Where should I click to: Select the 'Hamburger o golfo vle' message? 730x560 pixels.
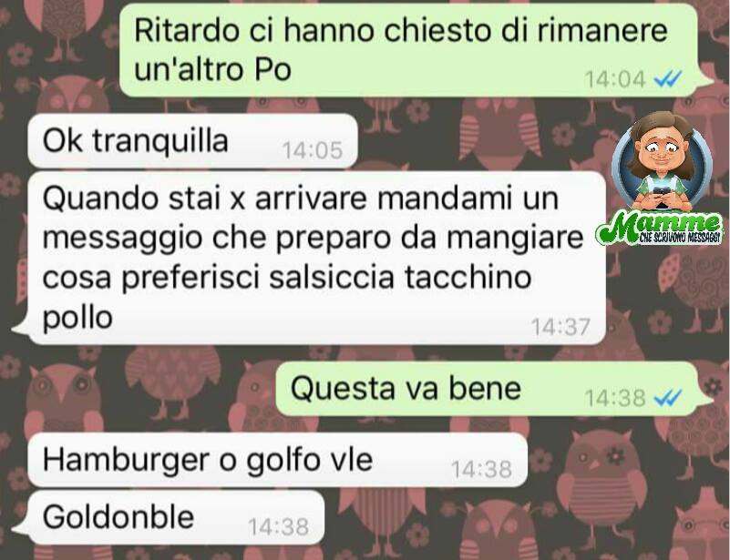tap(277, 460)
